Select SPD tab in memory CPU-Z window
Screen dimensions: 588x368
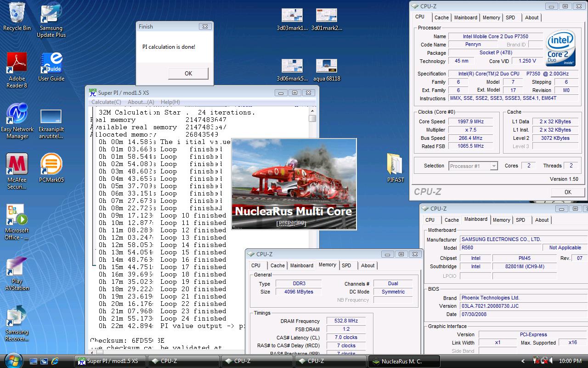[x=346, y=265]
